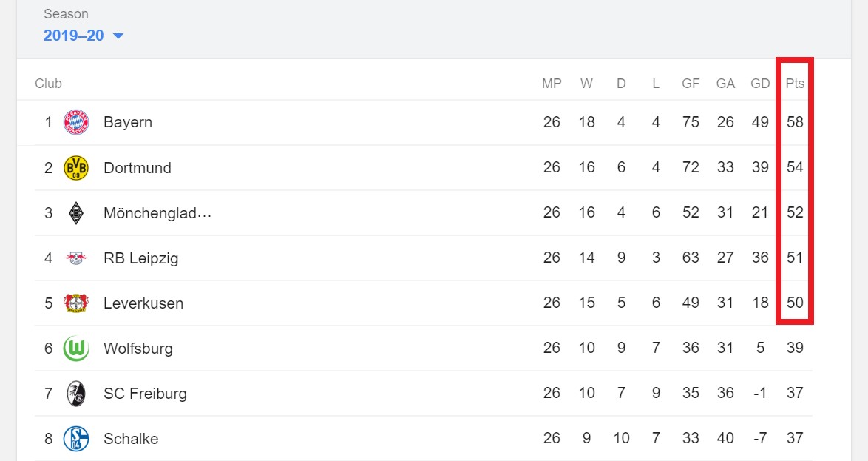Click the MP column header
This screenshot has width=868, height=461.
pyautogui.click(x=552, y=84)
